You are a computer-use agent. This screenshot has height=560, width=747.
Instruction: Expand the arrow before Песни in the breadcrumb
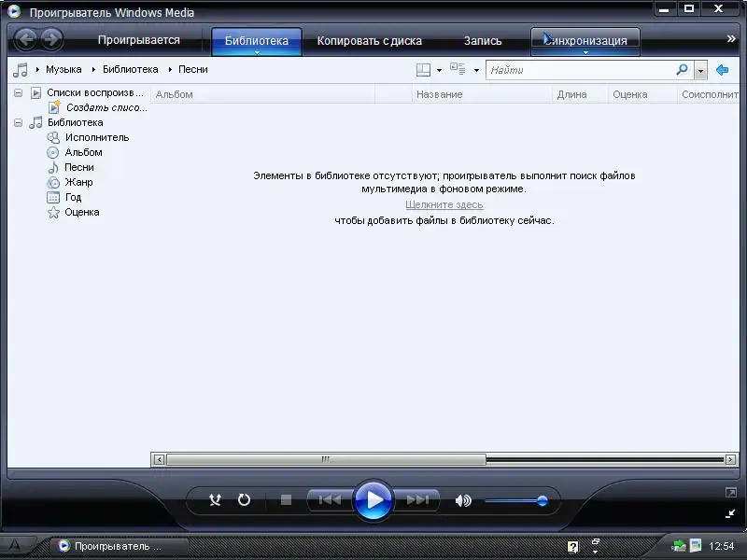170,69
